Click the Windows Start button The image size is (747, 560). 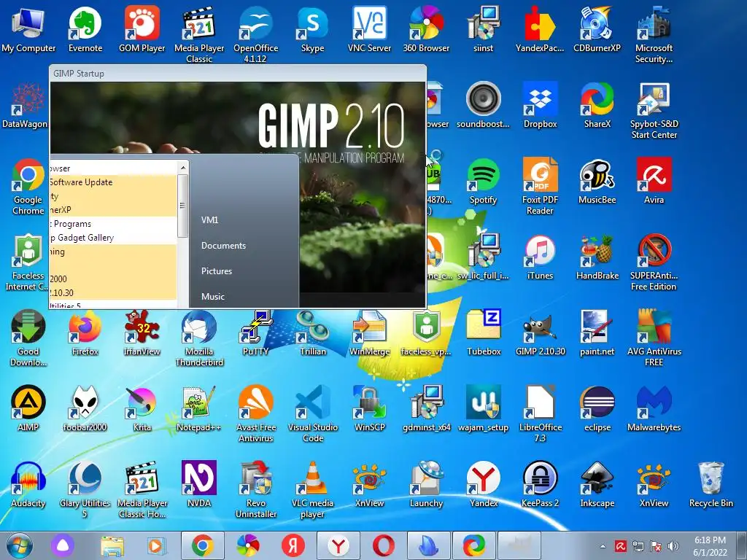tap(20, 545)
